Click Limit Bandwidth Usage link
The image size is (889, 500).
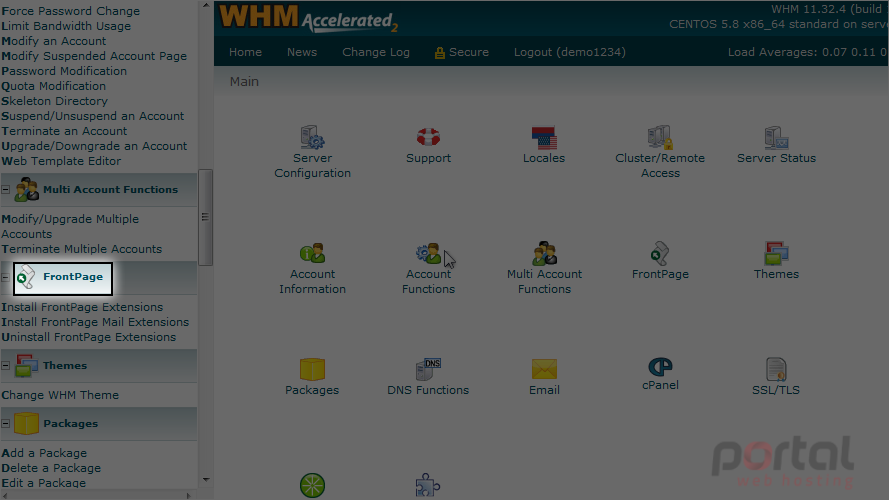coord(66,26)
